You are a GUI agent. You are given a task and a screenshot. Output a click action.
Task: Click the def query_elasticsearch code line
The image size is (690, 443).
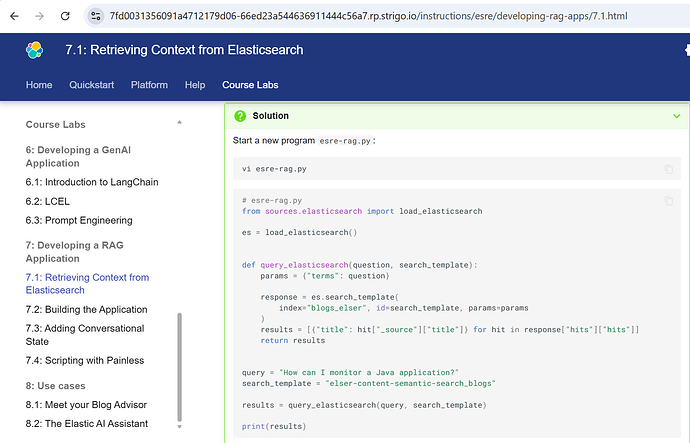[360, 265]
